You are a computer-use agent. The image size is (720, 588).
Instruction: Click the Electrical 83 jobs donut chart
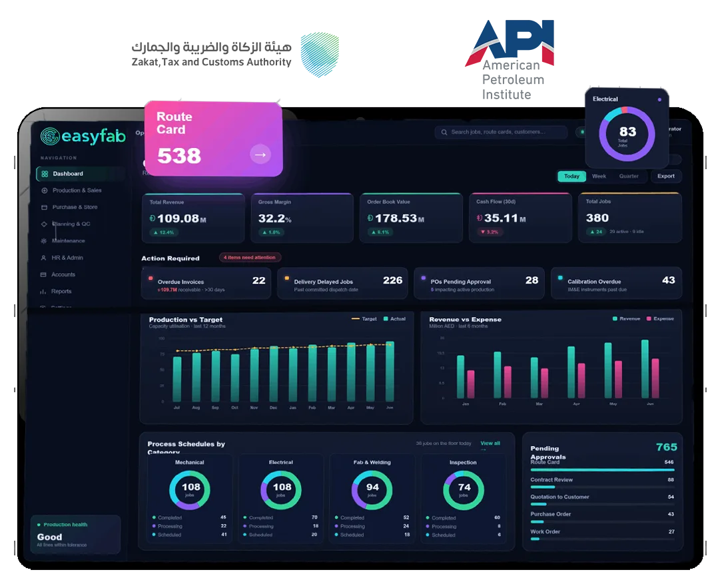tap(627, 134)
